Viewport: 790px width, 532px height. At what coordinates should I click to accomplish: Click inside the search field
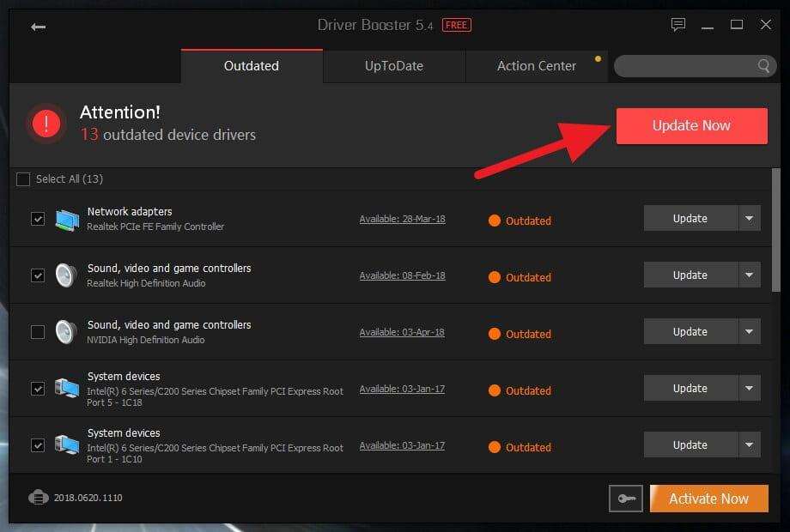click(687, 65)
